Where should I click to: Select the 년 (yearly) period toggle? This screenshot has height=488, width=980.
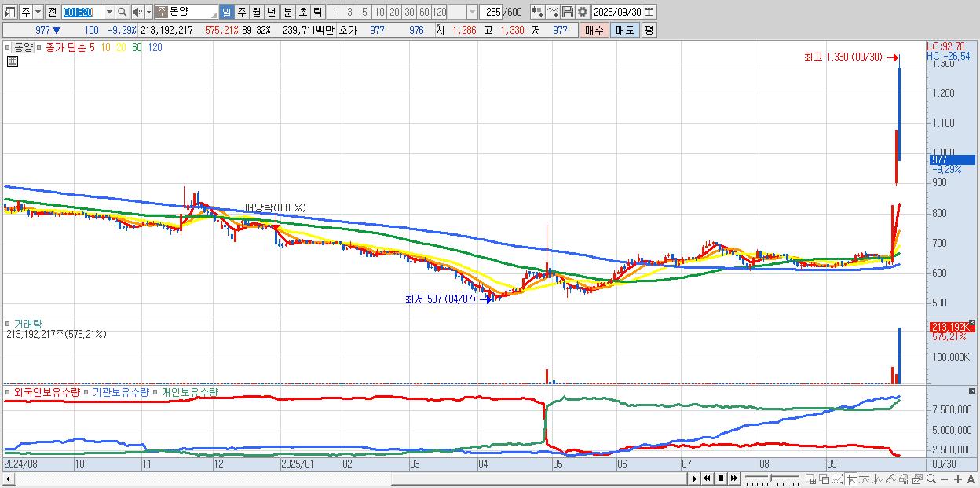(271, 12)
